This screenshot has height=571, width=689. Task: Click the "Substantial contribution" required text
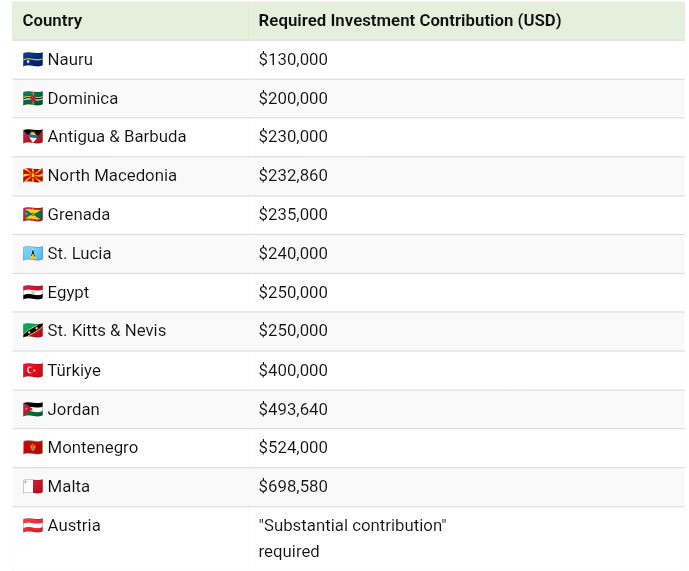(352, 526)
